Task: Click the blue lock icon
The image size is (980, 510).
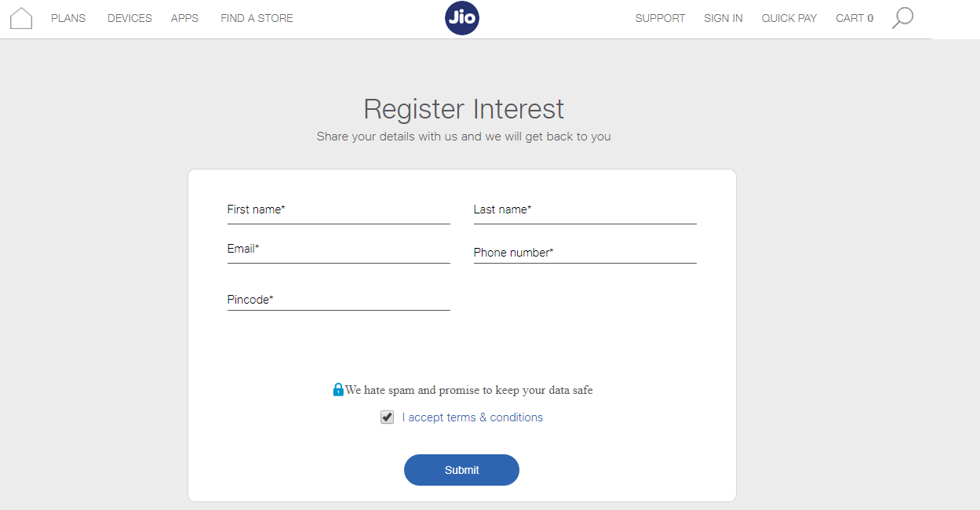Action: [338, 389]
